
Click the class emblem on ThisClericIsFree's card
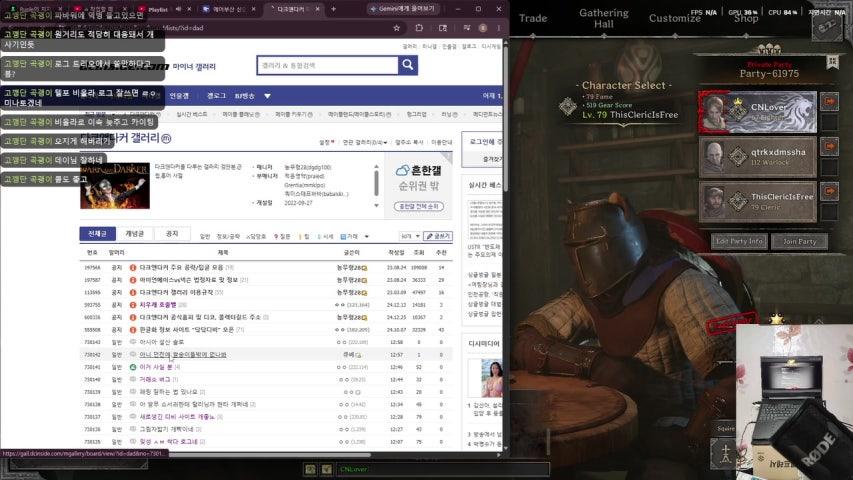[x=738, y=201]
